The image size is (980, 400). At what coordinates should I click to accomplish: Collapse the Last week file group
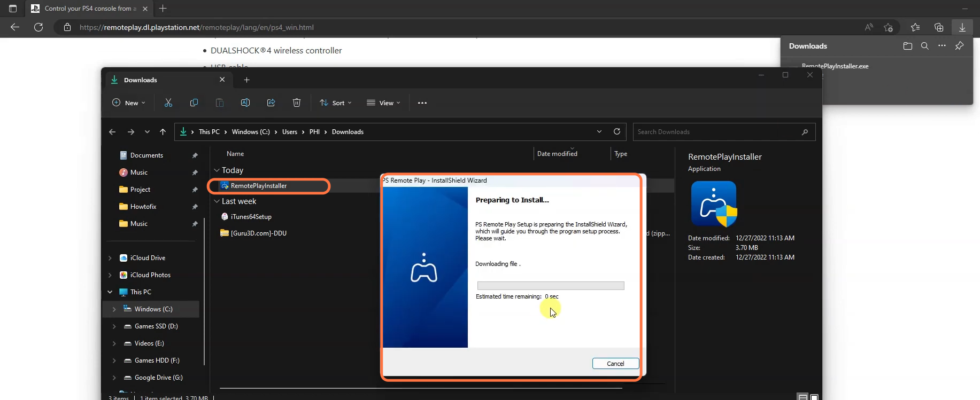[x=217, y=201]
